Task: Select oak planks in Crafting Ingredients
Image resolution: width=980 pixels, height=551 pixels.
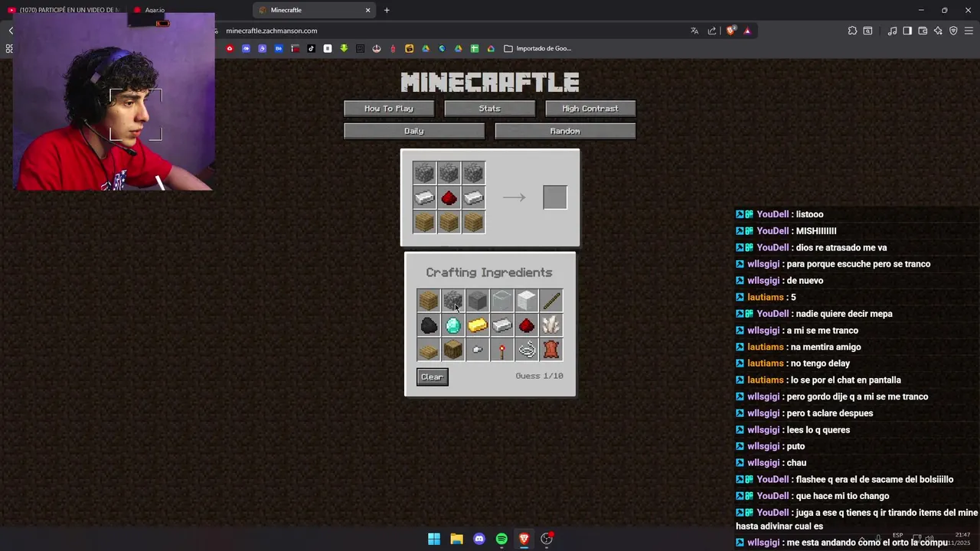Action: tap(428, 301)
